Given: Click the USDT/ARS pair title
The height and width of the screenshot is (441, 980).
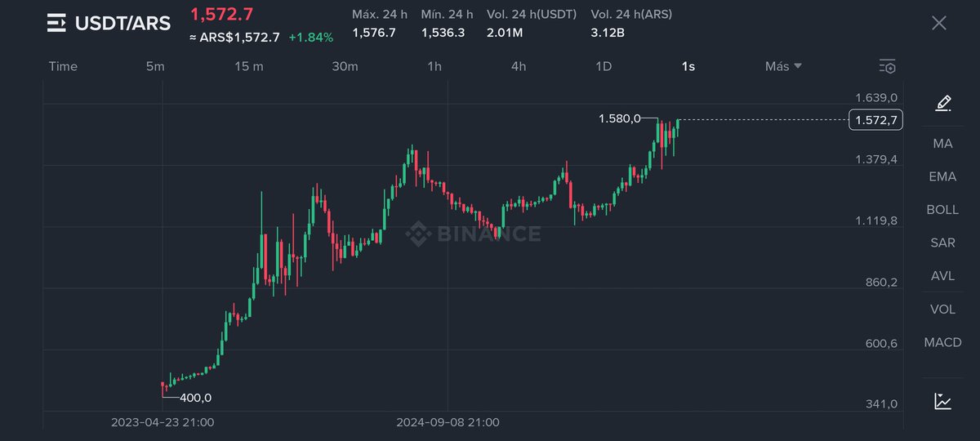Looking at the screenshot, I should [122, 24].
